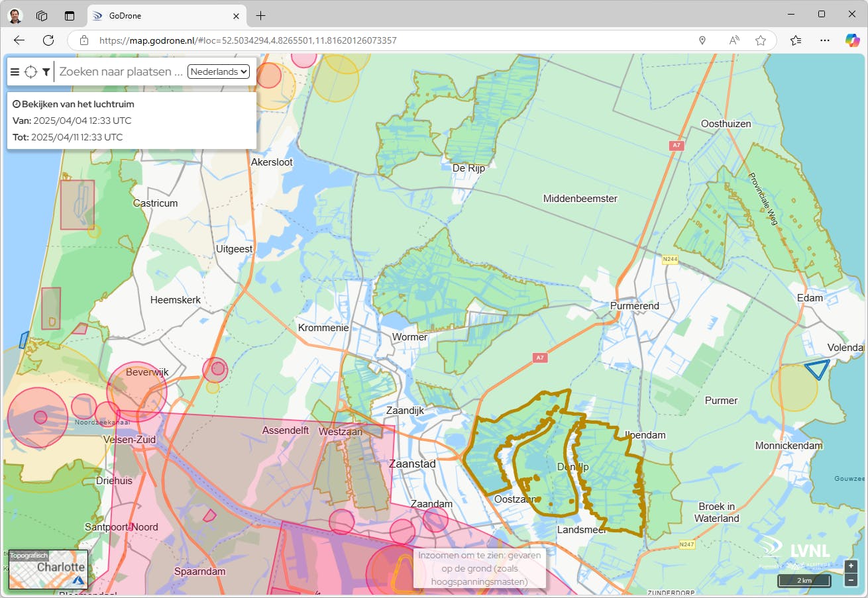Refresh the GoDrone map page

(x=48, y=40)
